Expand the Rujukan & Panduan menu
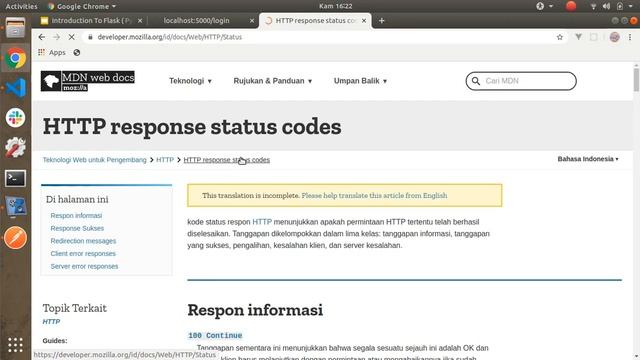The image size is (640, 360). 273,81
